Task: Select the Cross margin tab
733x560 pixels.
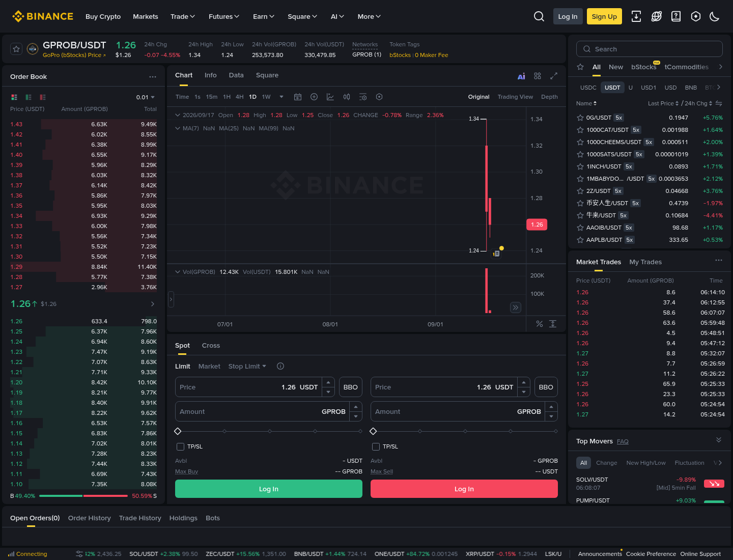Action: pos(211,346)
